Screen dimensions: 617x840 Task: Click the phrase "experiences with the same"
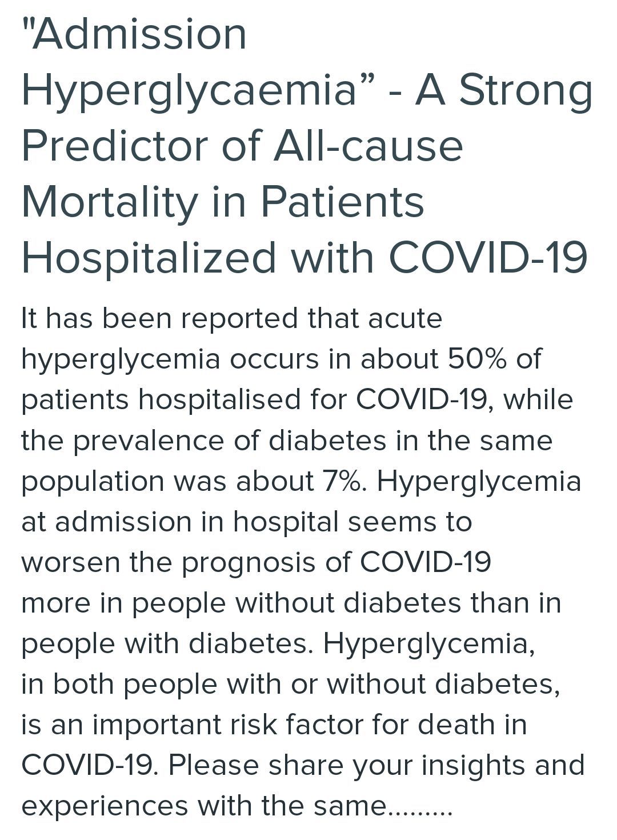coord(203,806)
